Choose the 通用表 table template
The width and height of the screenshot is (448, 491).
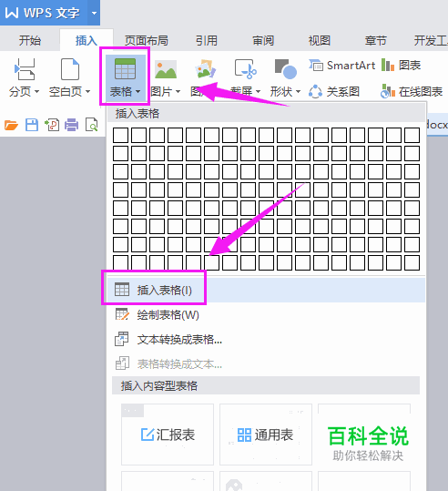(266, 435)
